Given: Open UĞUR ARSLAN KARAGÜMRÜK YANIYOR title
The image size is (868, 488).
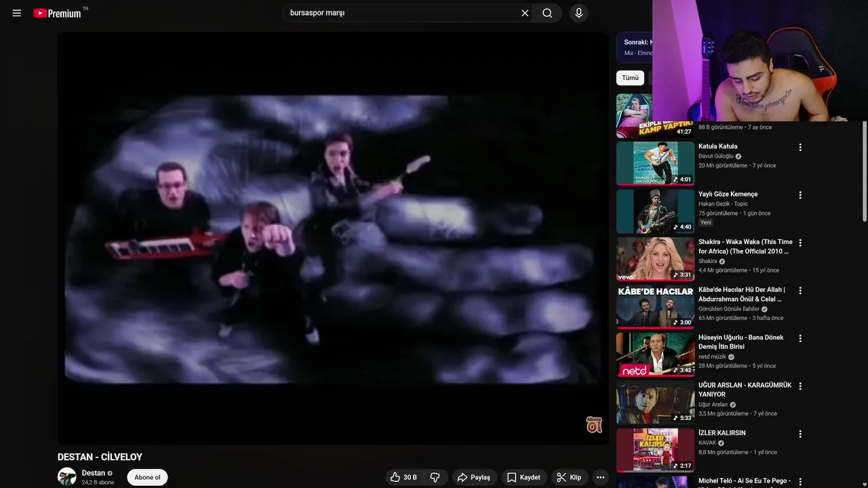Looking at the screenshot, I should point(745,390).
